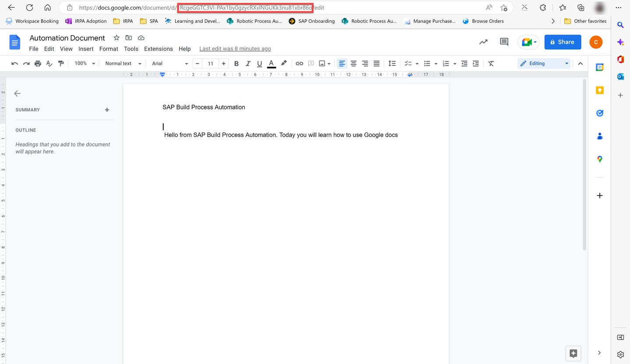This screenshot has height=364, width=630.
Task: Open Google Calendar in the side panel
Action: [x=600, y=67]
